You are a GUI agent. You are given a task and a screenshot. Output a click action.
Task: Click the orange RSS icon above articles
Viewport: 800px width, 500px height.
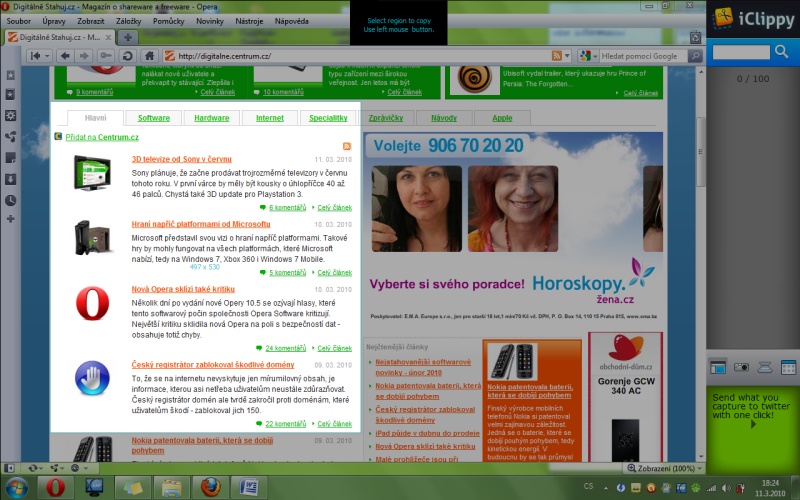[347, 146]
